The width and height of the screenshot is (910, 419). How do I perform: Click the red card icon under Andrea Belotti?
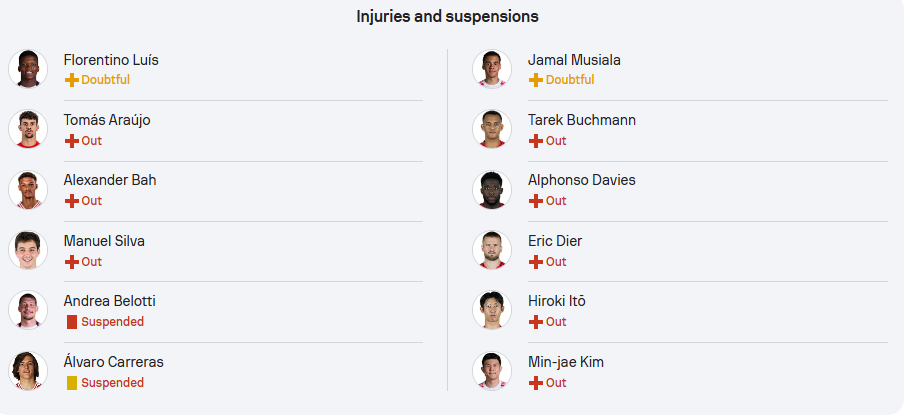click(x=71, y=322)
